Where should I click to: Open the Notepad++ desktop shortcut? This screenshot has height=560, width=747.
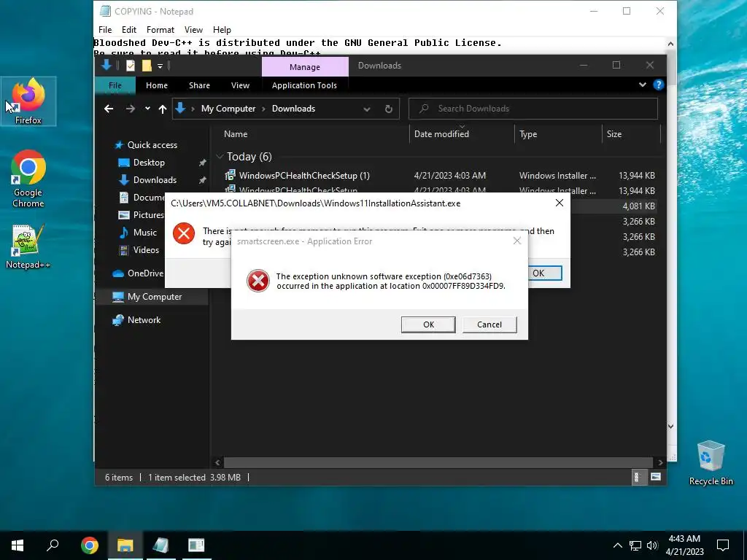click(28, 246)
